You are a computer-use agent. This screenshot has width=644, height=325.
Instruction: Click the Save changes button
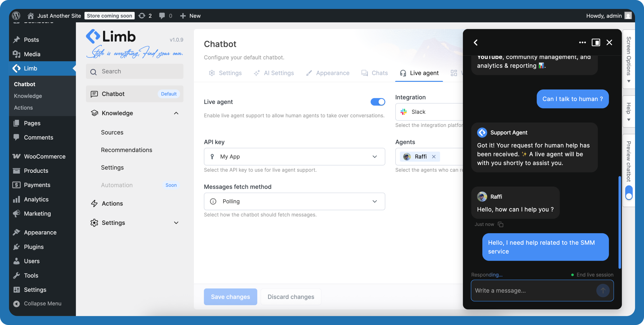tap(230, 297)
